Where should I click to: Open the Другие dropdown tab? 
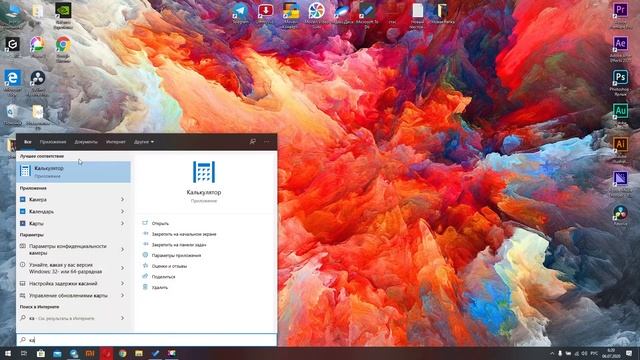[144, 142]
